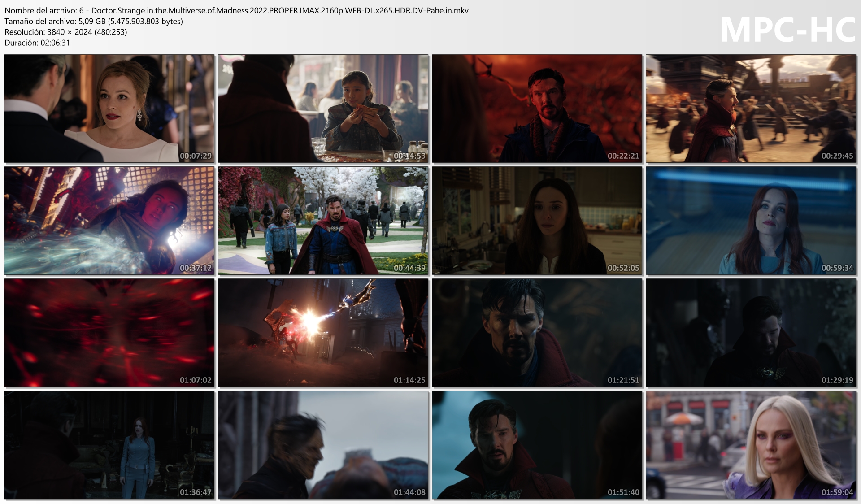Select the thumbnail at 00:14:53
The image size is (861, 504).
click(323, 109)
